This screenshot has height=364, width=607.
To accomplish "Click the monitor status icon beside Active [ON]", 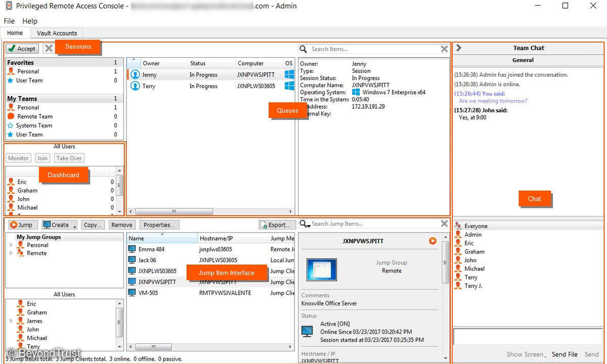I will click(x=307, y=331).
